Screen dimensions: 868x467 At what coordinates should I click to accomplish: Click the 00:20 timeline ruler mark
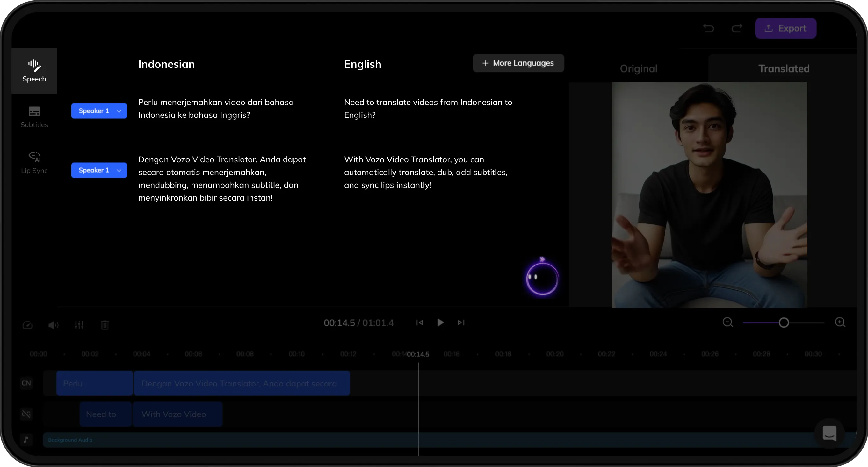pos(555,354)
